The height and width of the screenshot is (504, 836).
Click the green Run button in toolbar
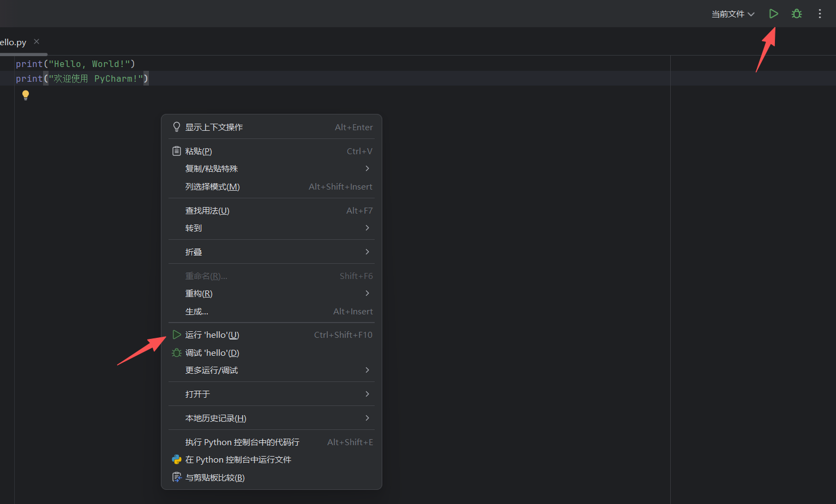[773, 14]
